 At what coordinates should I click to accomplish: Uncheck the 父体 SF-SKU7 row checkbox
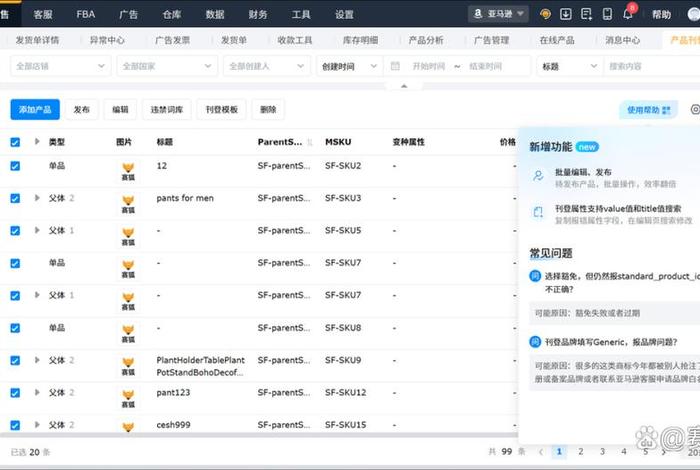pos(15,295)
